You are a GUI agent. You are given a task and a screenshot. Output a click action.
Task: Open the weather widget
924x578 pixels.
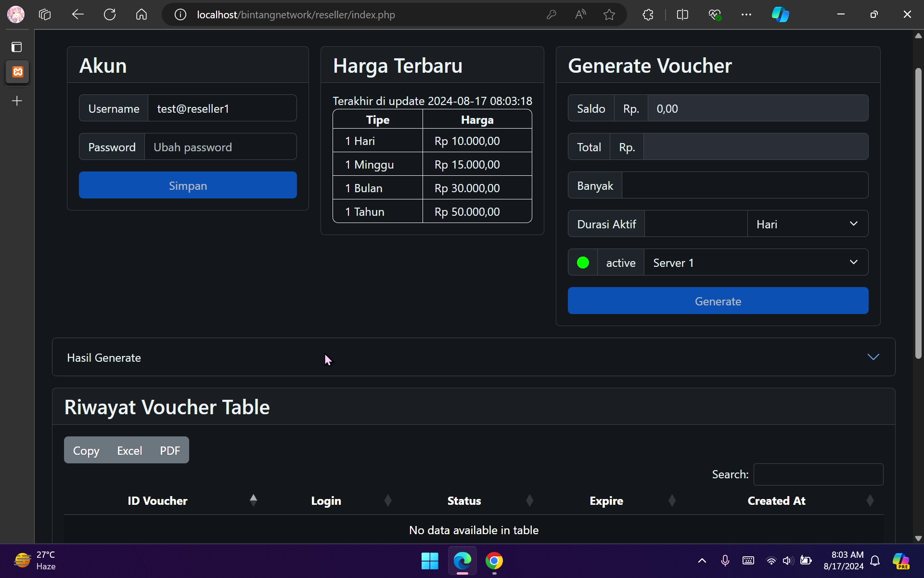point(35,561)
